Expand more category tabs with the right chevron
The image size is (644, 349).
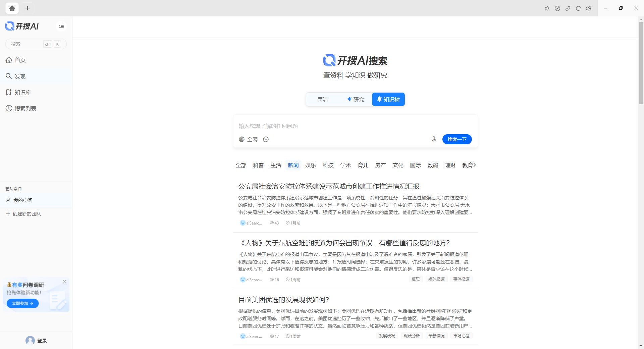(x=474, y=165)
